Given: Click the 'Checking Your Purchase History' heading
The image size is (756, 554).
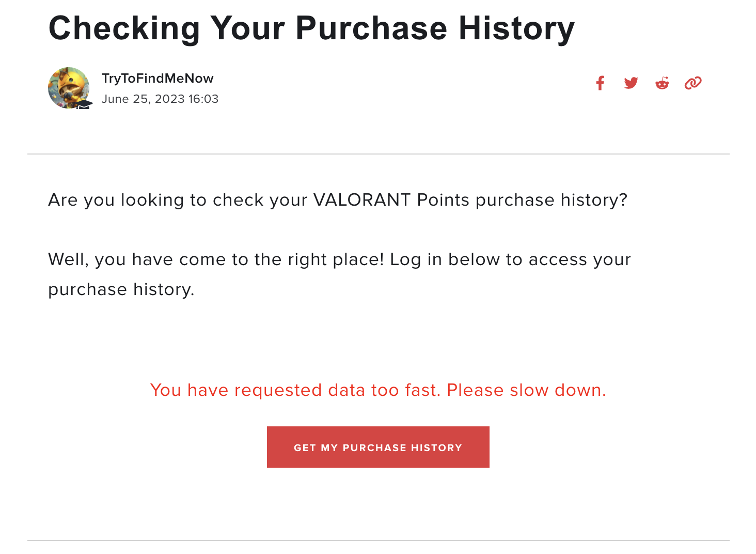Looking at the screenshot, I should tap(311, 28).
